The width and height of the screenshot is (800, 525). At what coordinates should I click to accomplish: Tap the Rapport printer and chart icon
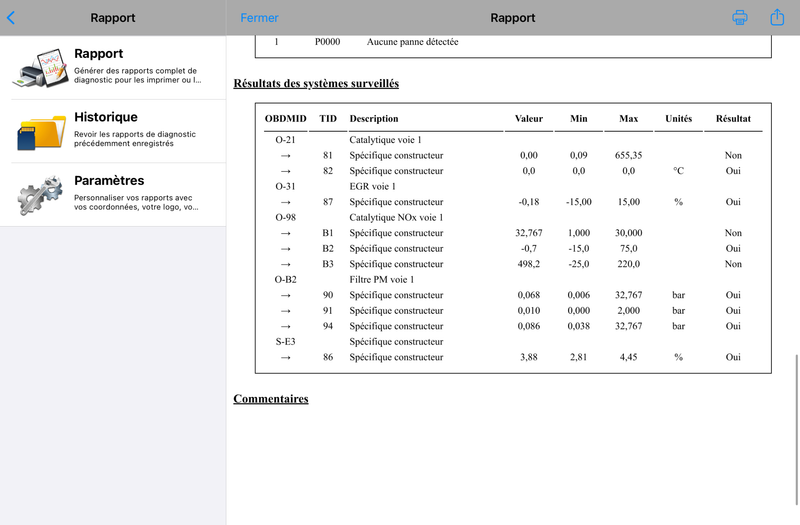42,68
